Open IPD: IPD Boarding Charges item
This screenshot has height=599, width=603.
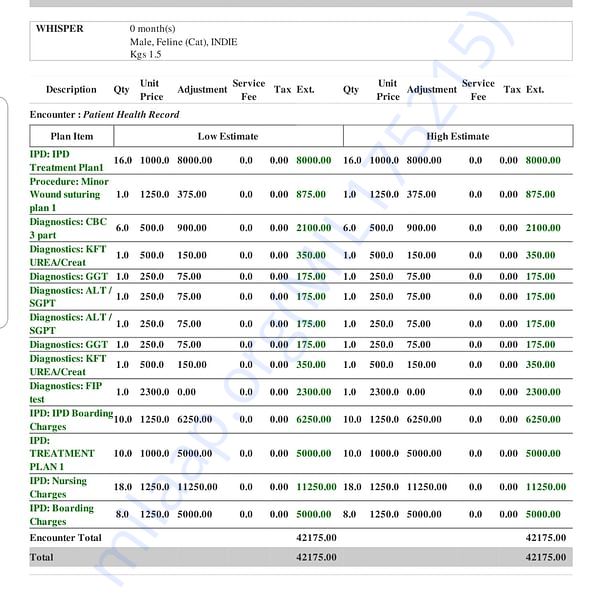click(x=71, y=420)
